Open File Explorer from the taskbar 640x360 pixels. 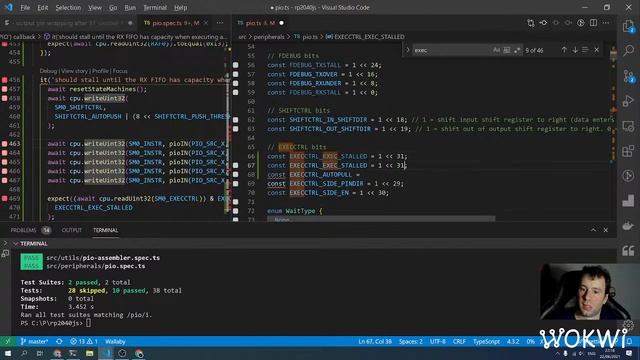pyautogui.click(x=89, y=353)
